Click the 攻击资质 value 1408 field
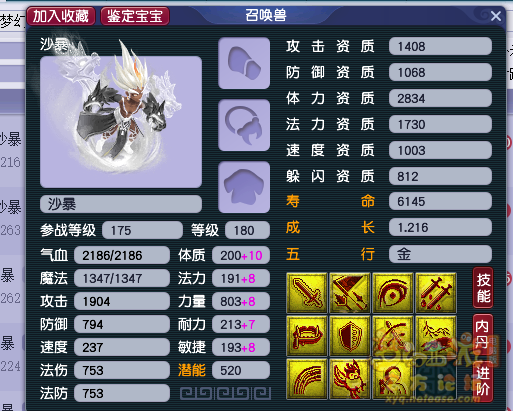This screenshot has width=513, height=411. pyautogui.click(x=440, y=46)
